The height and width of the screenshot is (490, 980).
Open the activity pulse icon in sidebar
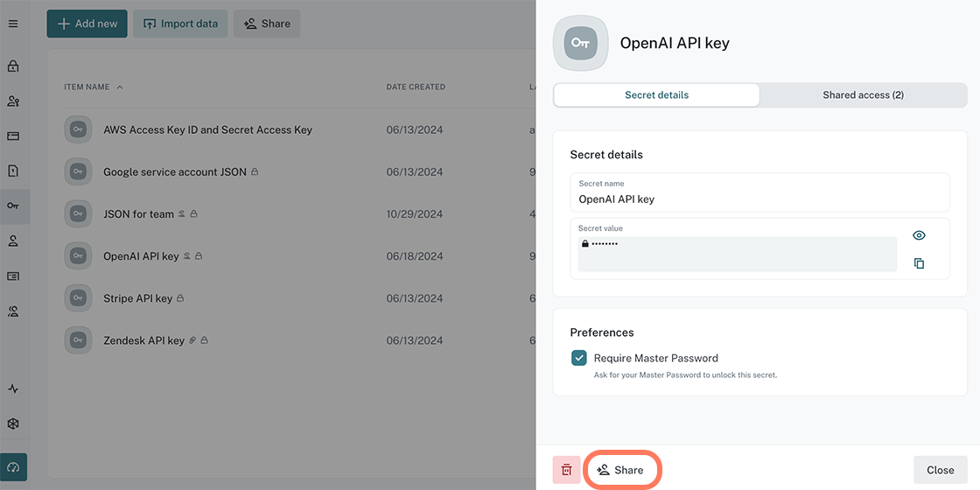tap(13, 388)
